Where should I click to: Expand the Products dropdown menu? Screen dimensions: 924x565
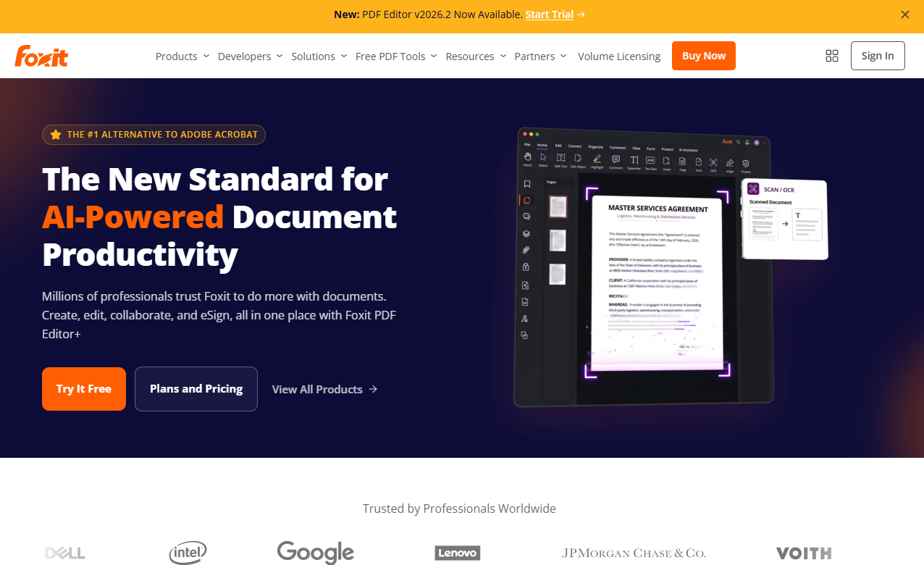click(x=182, y=56)
